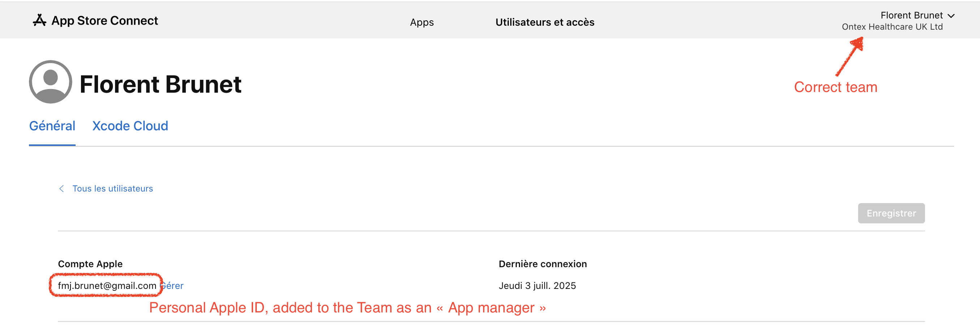Screen dimensions: 980x328
Task: Open the Apps menu item
Action: (422, 22)
